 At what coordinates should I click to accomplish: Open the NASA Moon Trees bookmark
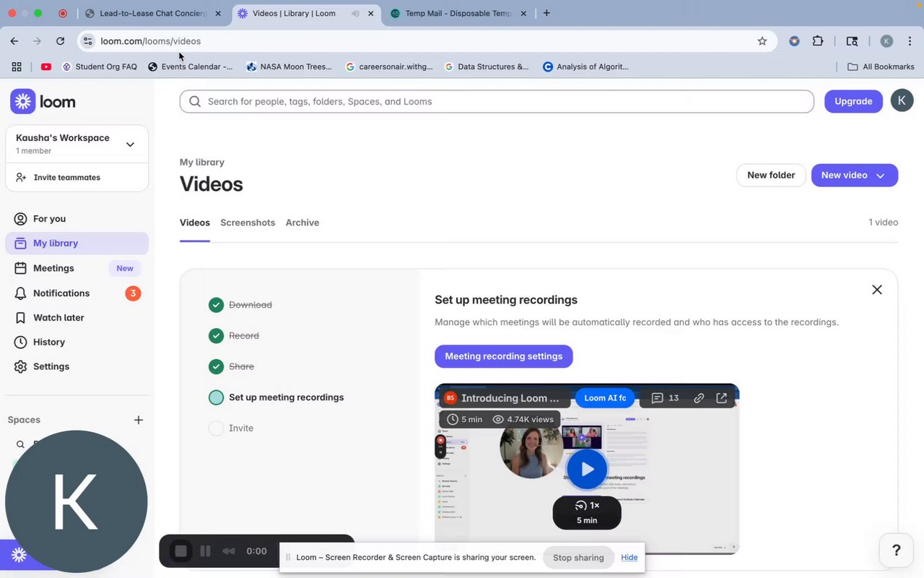pos(289,66)
